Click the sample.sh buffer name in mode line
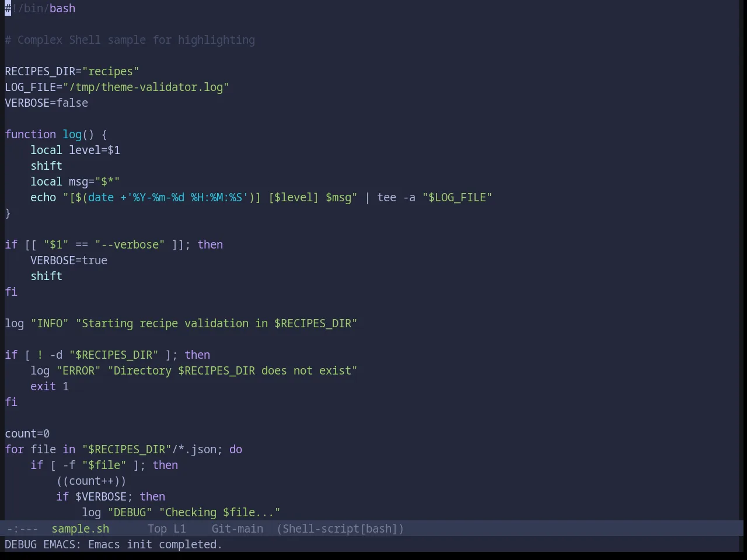The width and height of the screenshot is (747, 560). [81, 528]
